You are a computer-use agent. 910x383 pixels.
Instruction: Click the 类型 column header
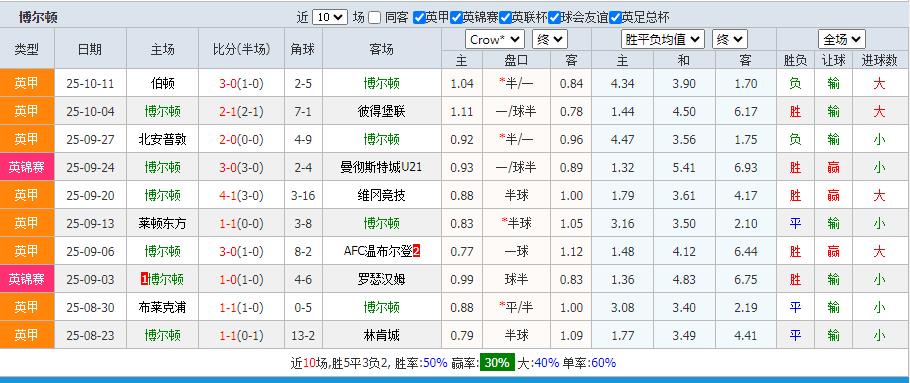point(27,49)
